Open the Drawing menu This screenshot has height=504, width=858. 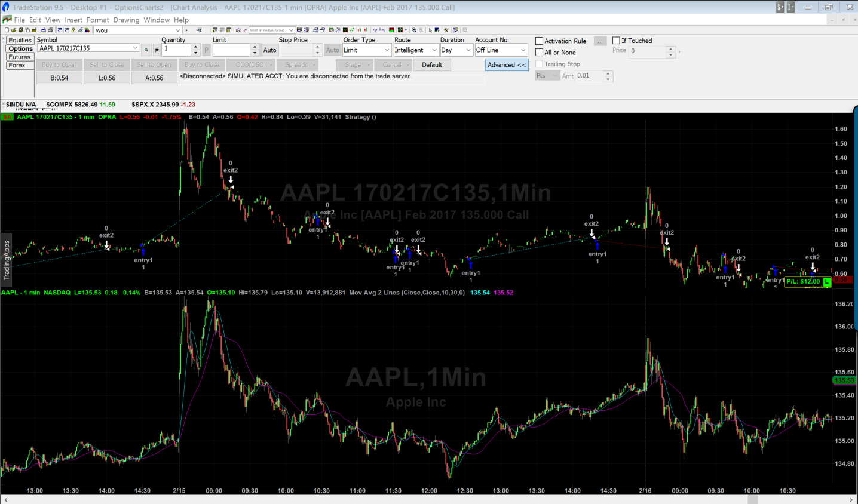point(126,20)
